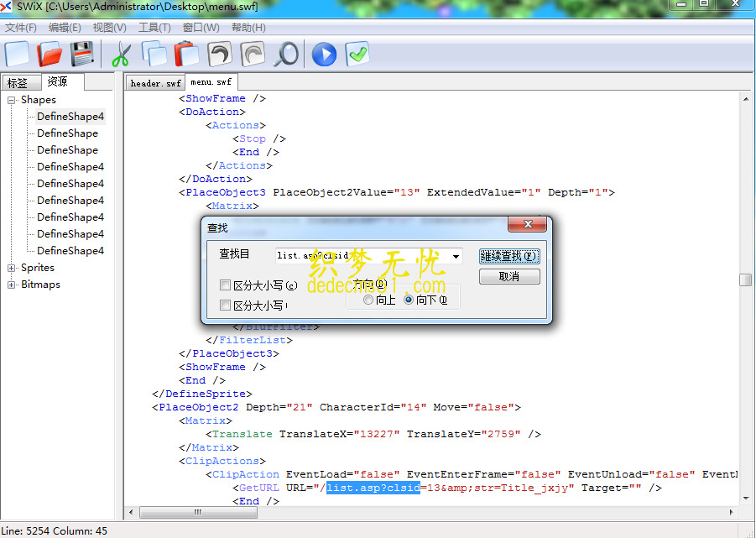Validate the file using the green check icon
Viewport: 756px width, 538px height.
click(x=356, y=54)
